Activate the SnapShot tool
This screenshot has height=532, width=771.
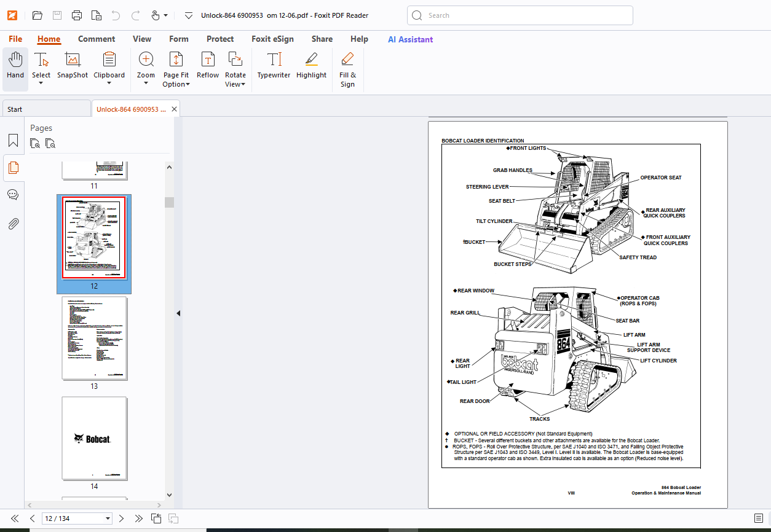pos(73,66)
